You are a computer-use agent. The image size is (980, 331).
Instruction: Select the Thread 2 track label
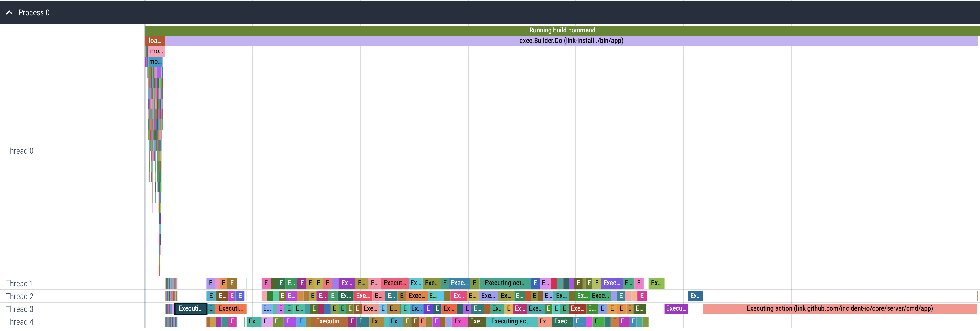20,297
